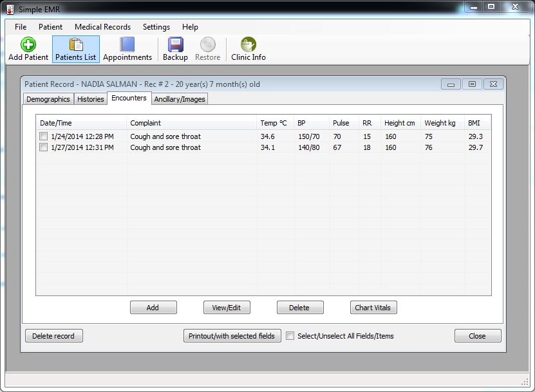Select the complaint text in the 1/24/2014 row
The height and width of the screenshot is (392, 535).
click(x=165, y=136)
